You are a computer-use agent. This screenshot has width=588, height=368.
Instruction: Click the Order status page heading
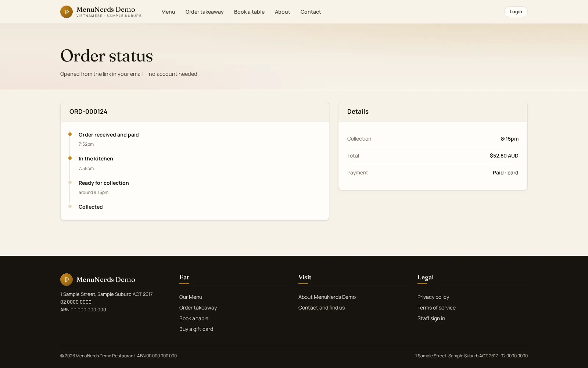[107, 56]
